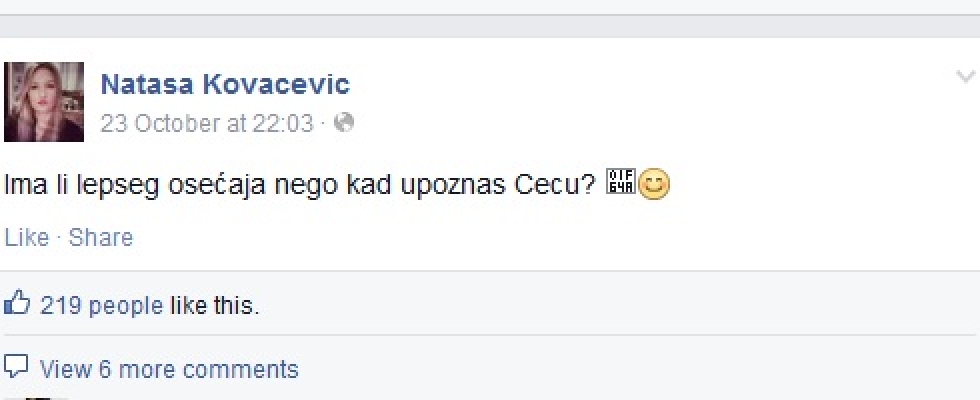Click the thumbs-up likes icon
The width and height of the screenshot is (980, 400).
17,303
